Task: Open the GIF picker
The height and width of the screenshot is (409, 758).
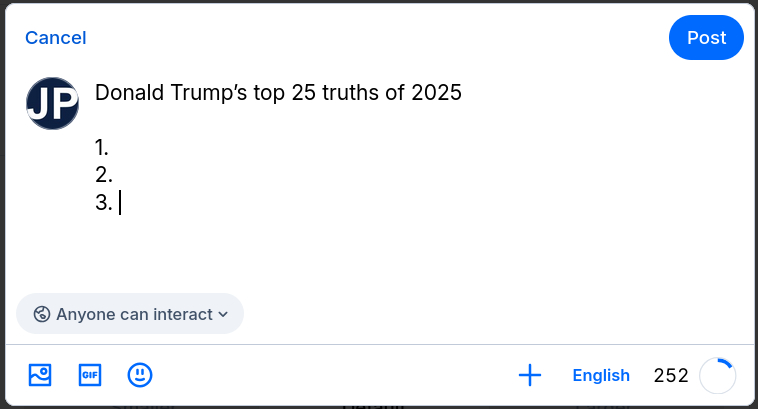Action: coord(90,375)
